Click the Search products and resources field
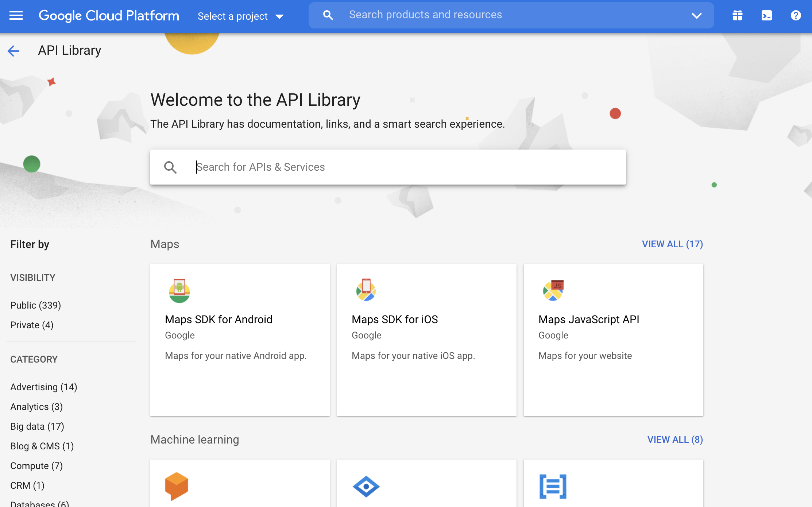Viewport: 812px width, 507px height. pyautogui.click(x=511, y=15)
